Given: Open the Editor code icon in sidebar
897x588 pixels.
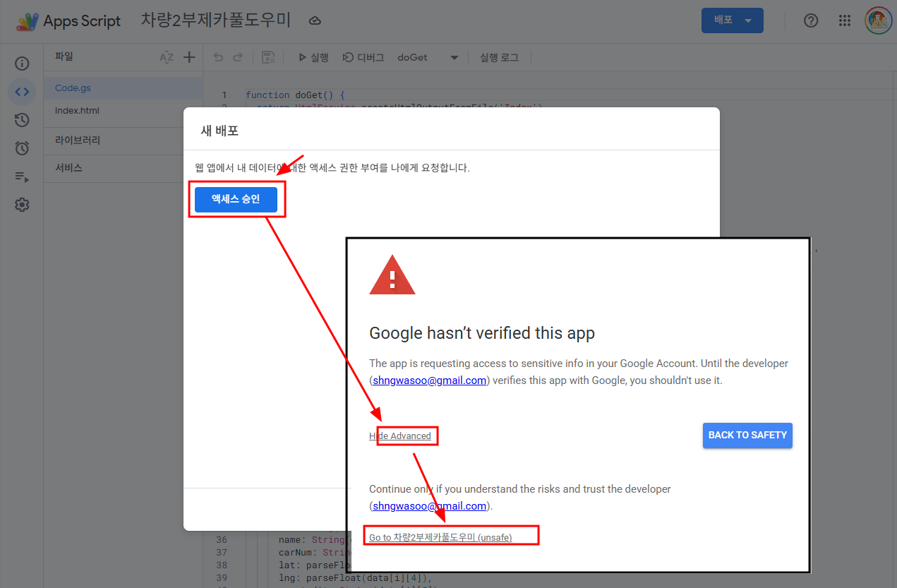Looking at the screenshot, I should [22, 92].
